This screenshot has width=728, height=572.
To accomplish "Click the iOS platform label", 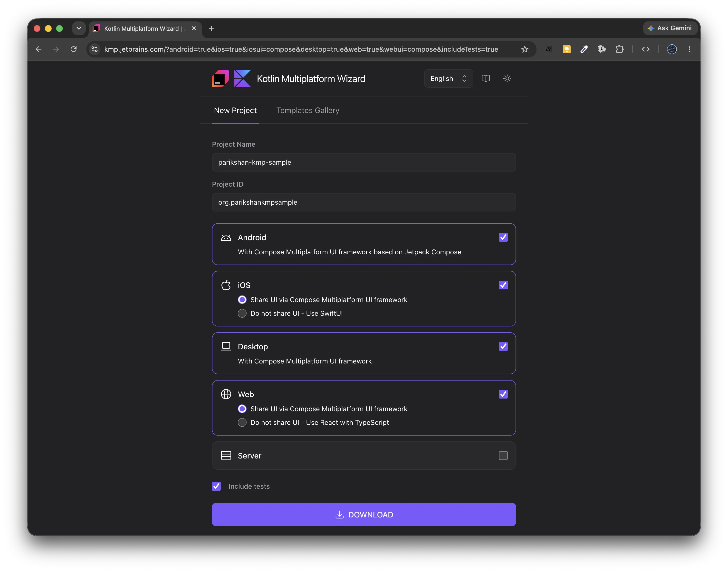I will coord(244,285).
